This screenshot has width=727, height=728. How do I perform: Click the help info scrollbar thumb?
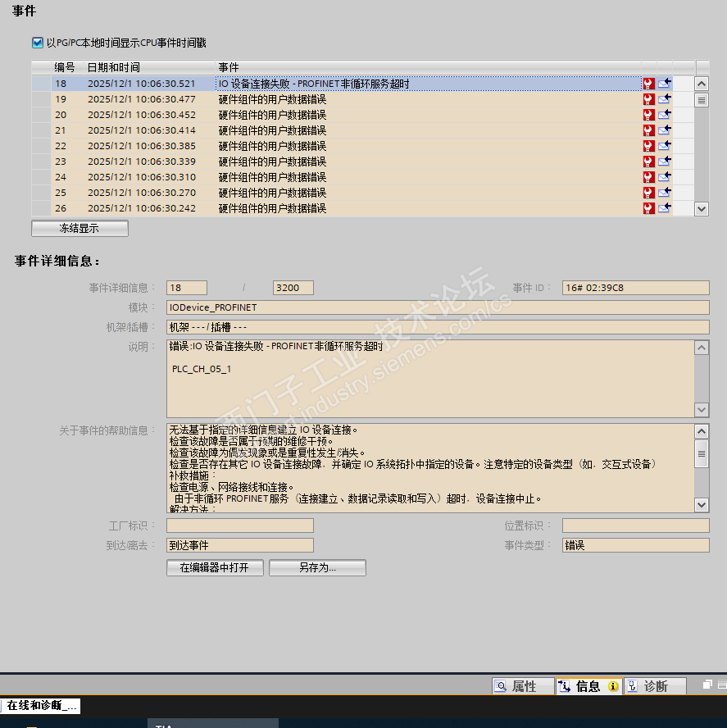pos(702,453)
